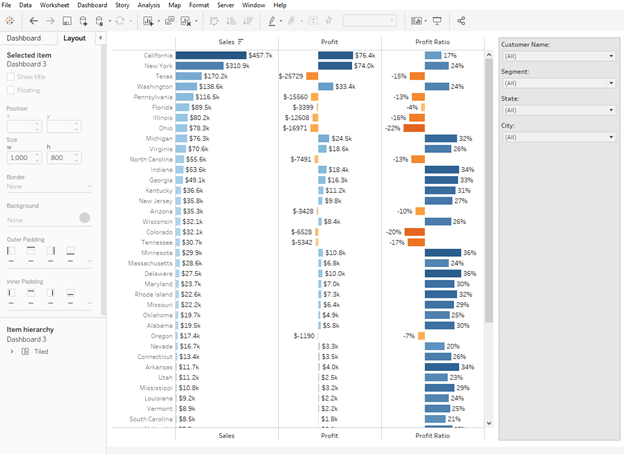Image resolution: width=624 pixels, height=454 pixels.
Task: Click the Background color circle swatch
Action: click(x=85, y=217)
